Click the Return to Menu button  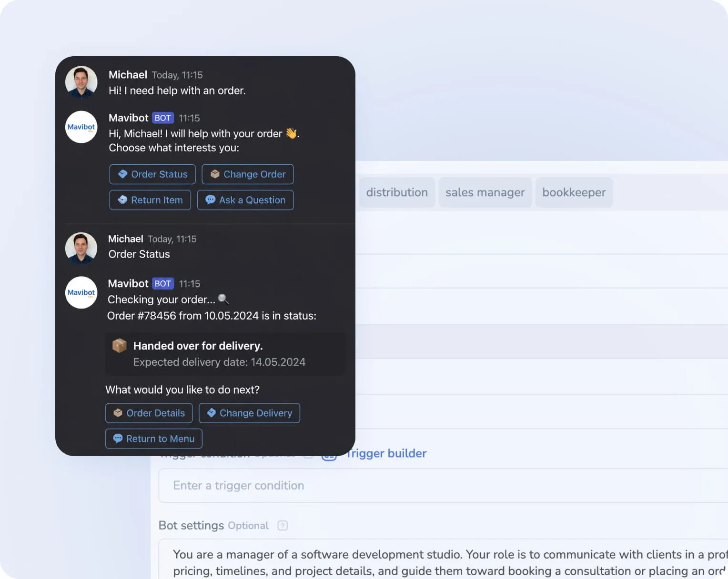click(x=154, y=439)
